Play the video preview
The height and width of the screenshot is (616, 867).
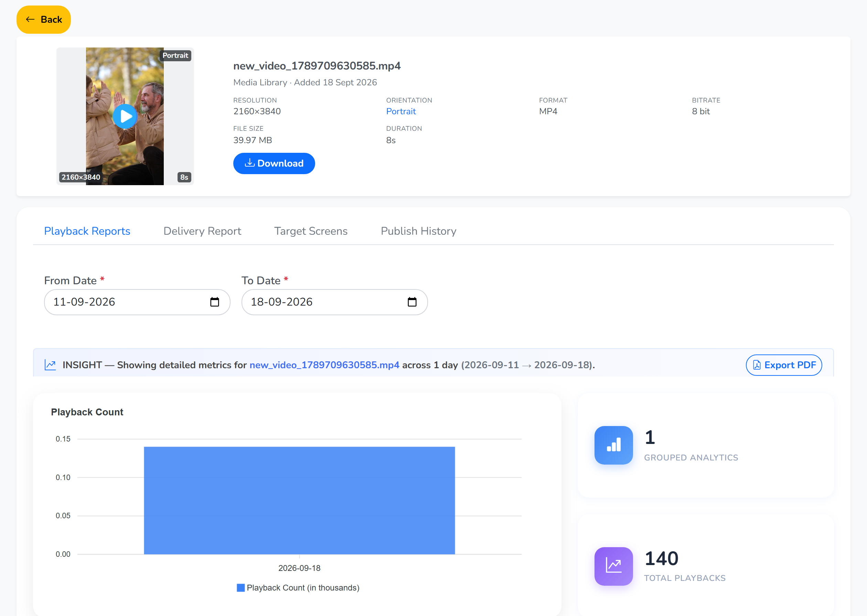pos(125,116)
